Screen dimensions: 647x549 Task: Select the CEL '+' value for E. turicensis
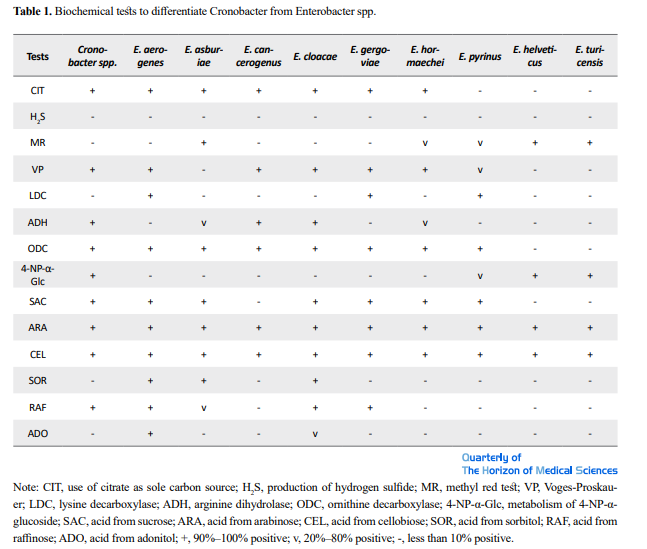tap(590, 355)
